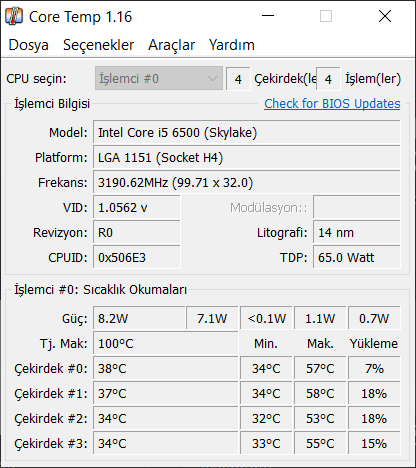Click Çekirdek #2 current temperature field

point(166,419)
